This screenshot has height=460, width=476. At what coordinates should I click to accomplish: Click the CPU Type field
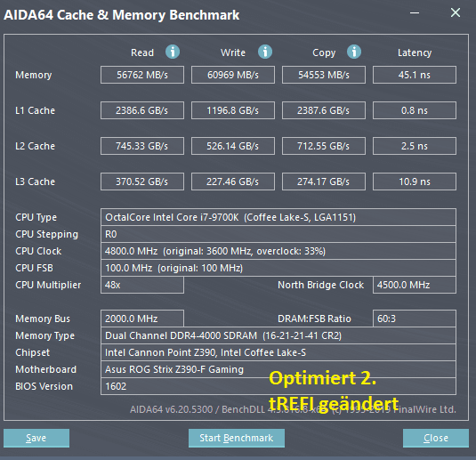(x=278, y=217)
